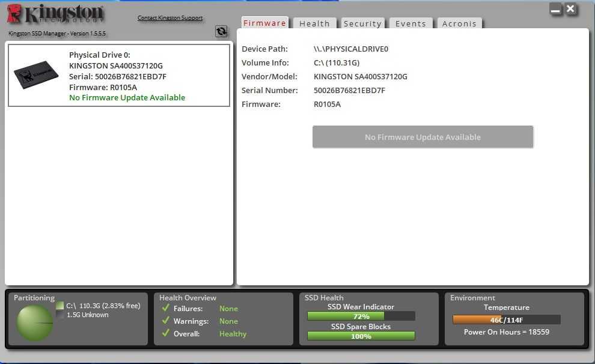The height and width of the screenshot is (364, 595).
Task: Click the partitioning pie chart
Action: [34, 323]
